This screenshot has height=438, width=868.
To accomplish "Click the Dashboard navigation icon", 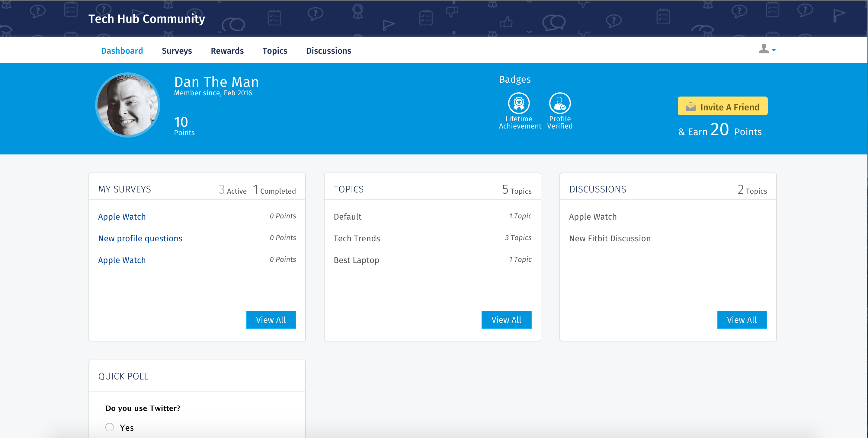I will coord(122,50).
